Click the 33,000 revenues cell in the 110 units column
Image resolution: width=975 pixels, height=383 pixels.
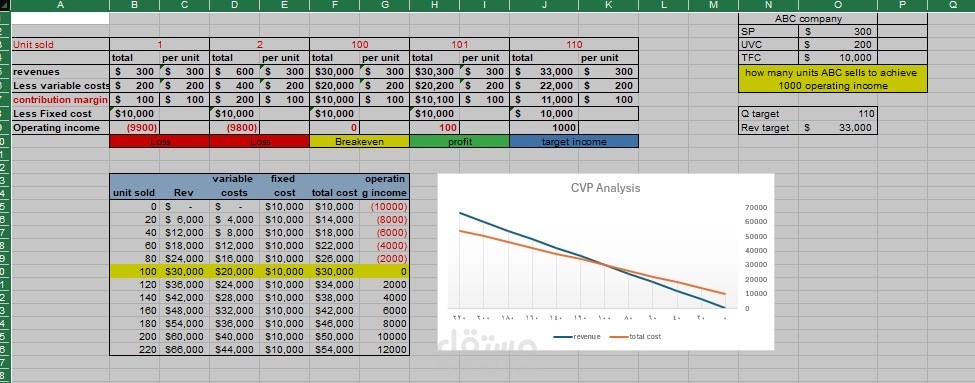click(544, 72)
